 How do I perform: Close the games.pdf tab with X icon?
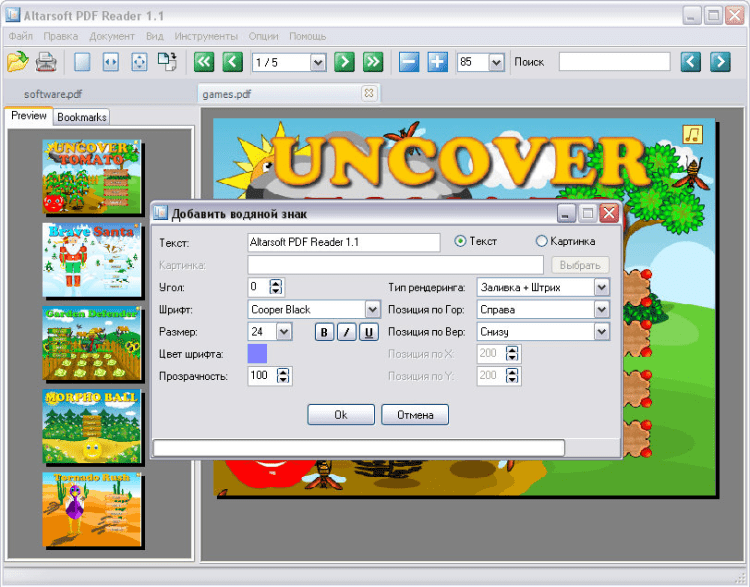coord(369,93)
